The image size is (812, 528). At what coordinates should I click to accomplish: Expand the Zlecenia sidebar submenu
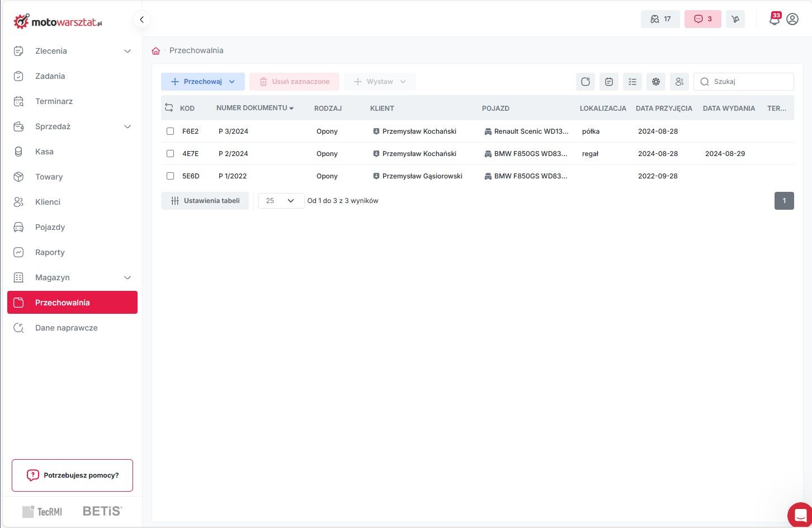coord(128,51)
